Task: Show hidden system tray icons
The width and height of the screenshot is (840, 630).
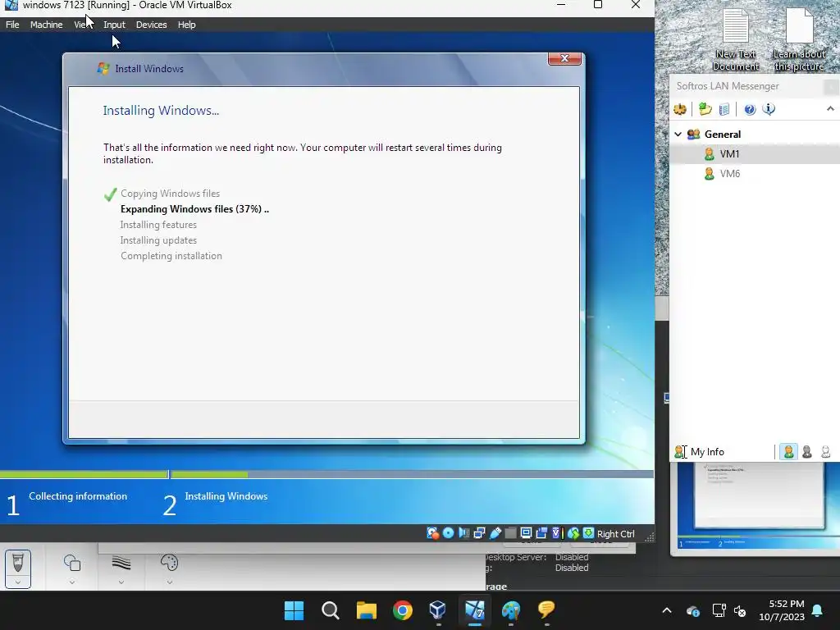Action: (x=666, y=610)
